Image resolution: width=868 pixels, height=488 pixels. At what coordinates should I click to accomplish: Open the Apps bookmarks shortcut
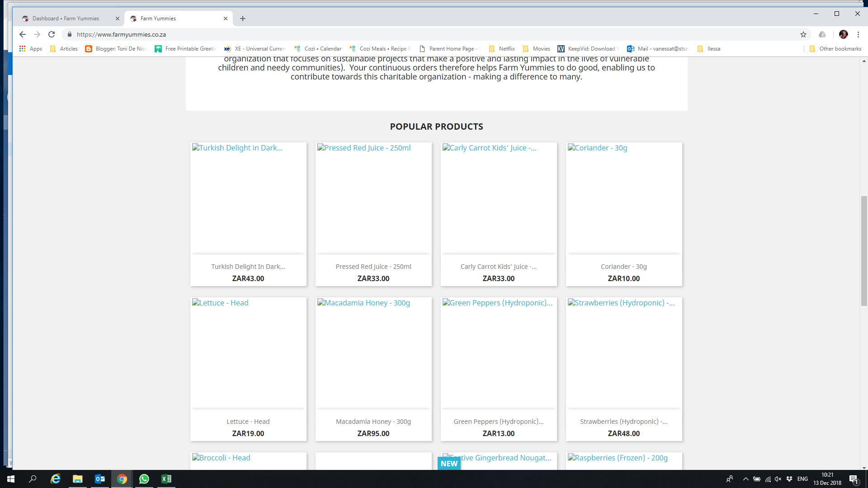pyautogui.click(x=31, y=49)
